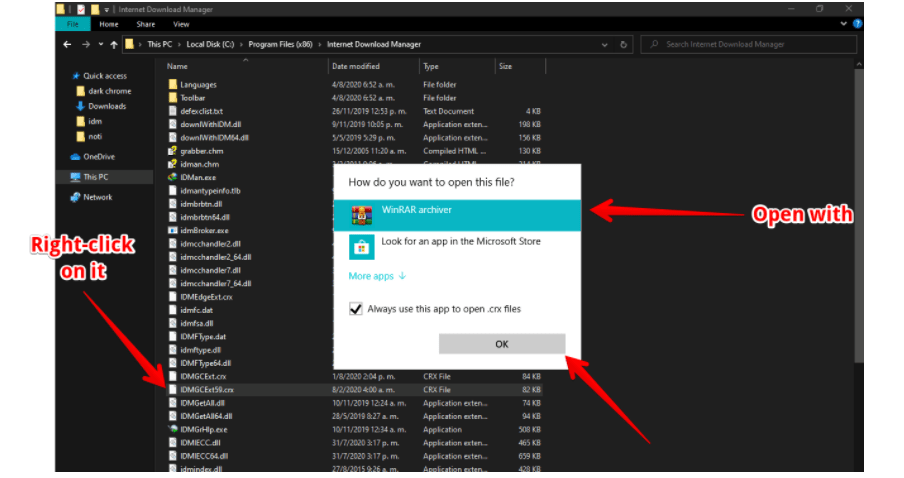Image resolution: width=904 pixels, height=478 pixels.
Task: Select defexclist.txt file icon
Action: tap(172, 111)
